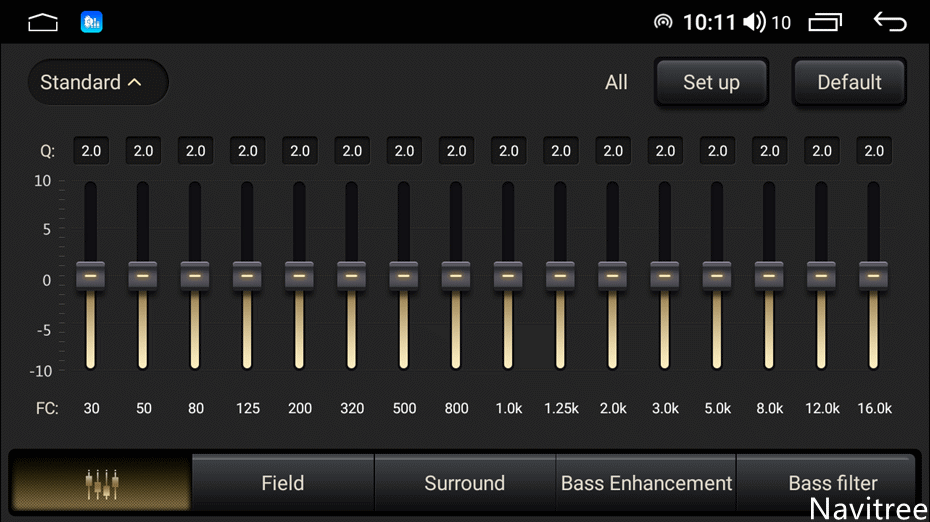
Task: Click the 16.0k band slider handle
Action: coord(874,275)
